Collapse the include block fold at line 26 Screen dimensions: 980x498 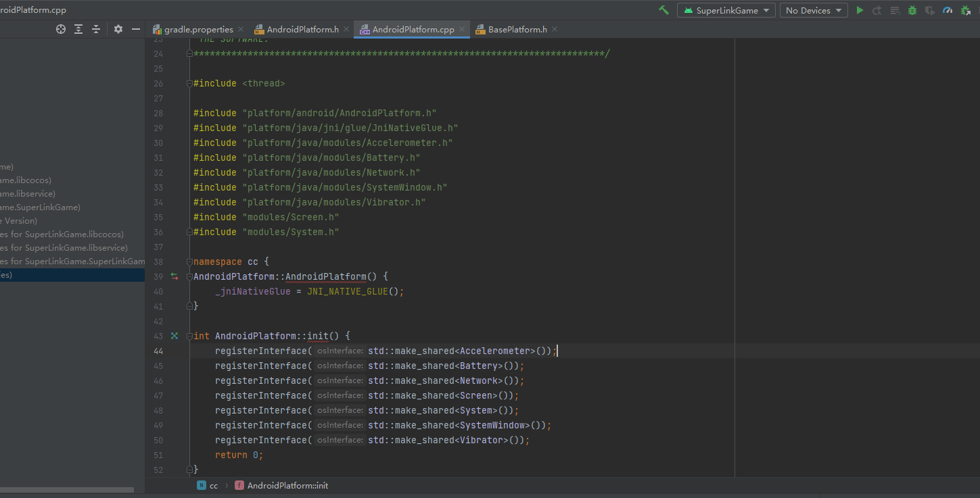[x=189, y=83]
